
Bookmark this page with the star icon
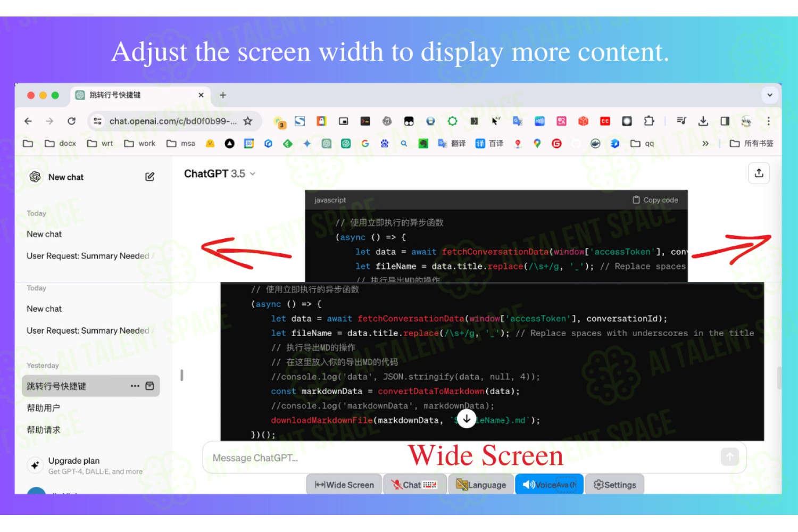pos(248,121)
